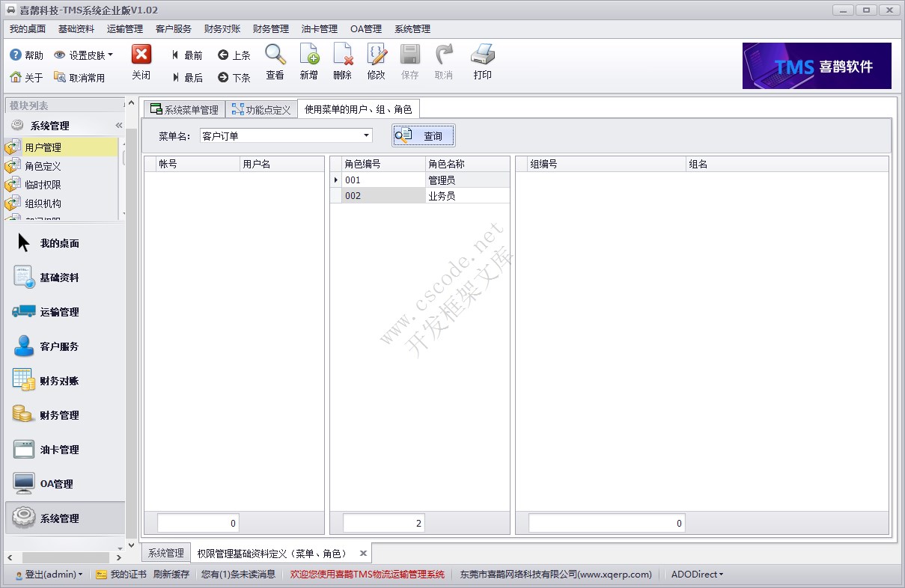
Task: Select the 使用菜单的用户、组、角色 tab
Action: click(x=359, y=108)
